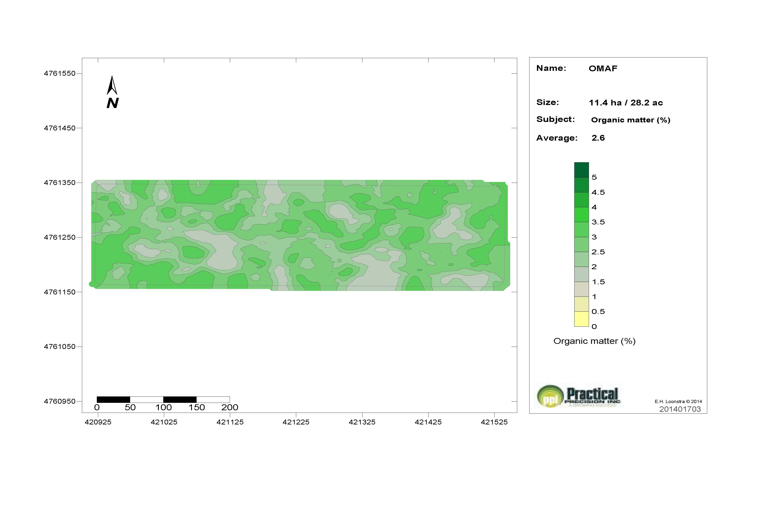
Task: Click the north arrow symbol
Action: point(112,92)
